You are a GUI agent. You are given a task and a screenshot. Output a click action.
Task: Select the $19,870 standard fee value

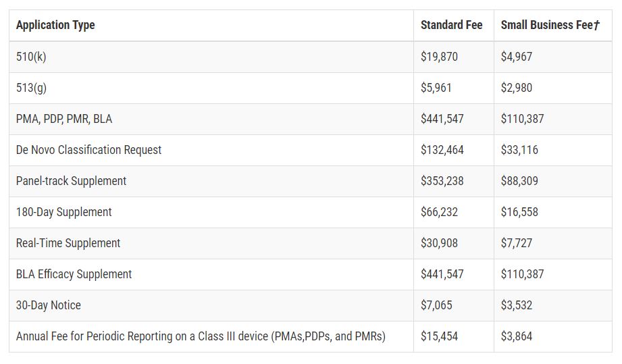(x=439, y=57)
